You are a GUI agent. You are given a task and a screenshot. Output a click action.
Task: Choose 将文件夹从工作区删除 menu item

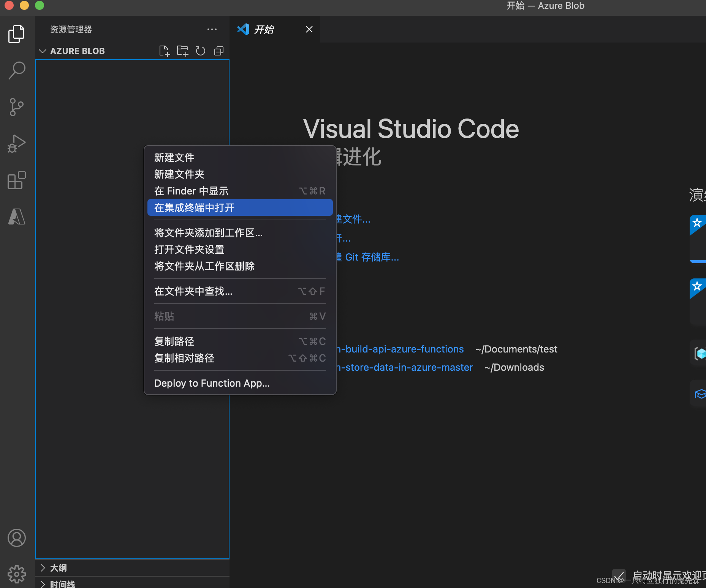240,266
